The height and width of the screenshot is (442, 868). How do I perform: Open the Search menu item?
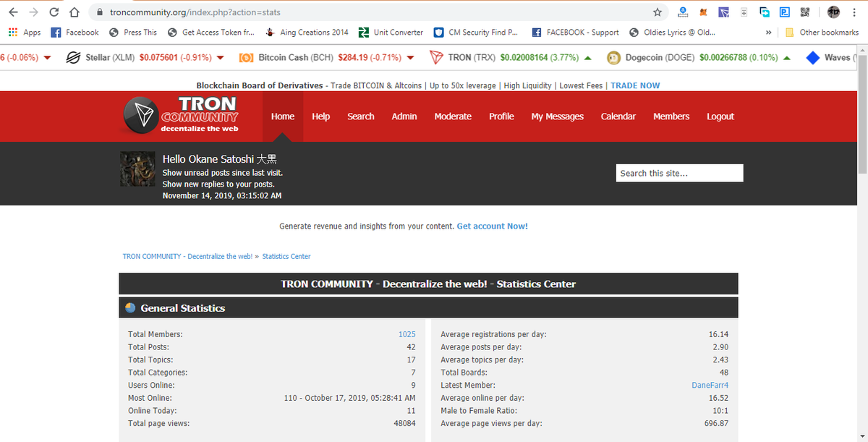[x=361, y=116]
